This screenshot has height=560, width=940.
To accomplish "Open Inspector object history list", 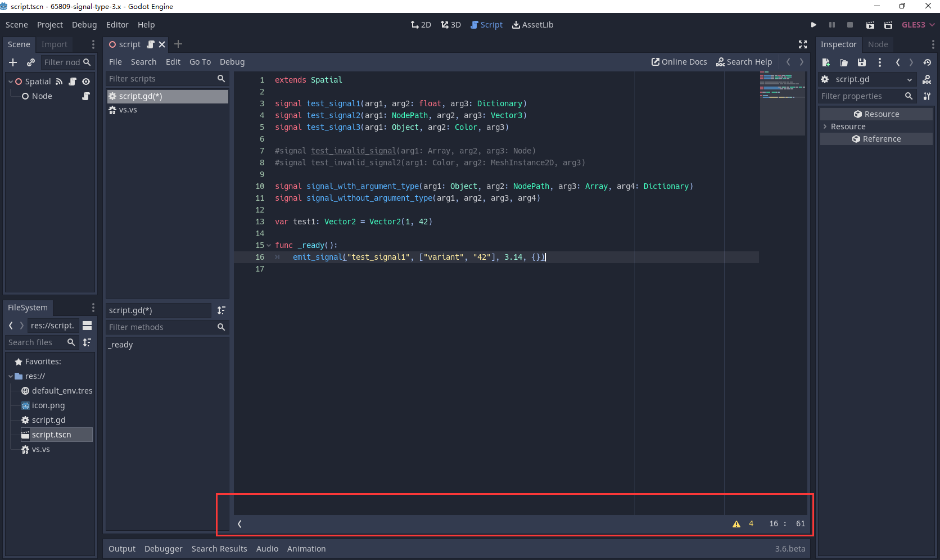I will pyautogui.click(x=927, y=62).
